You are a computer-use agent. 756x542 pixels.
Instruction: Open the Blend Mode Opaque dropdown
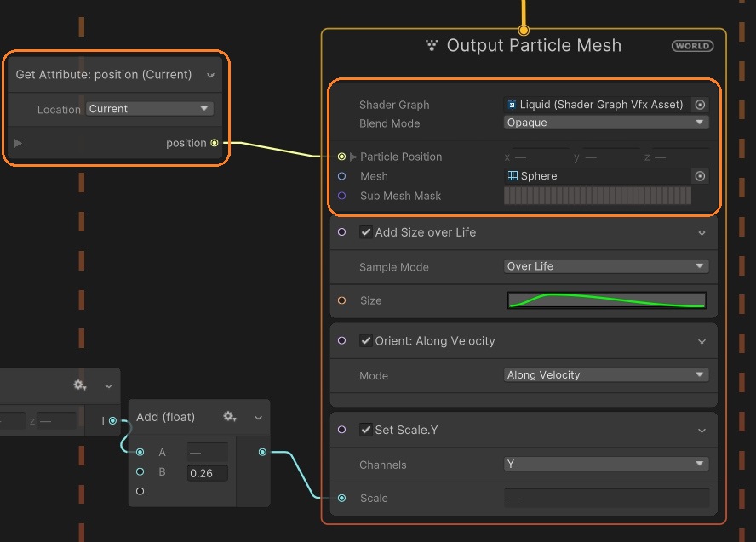point(605,123)
